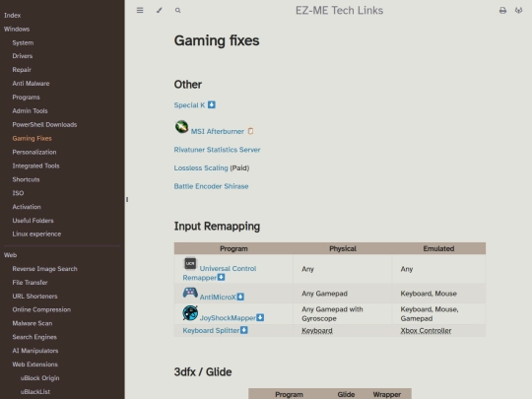Open Activation page in the sidebar
Screen dimensions: 532x399
[x=27, y=207]
